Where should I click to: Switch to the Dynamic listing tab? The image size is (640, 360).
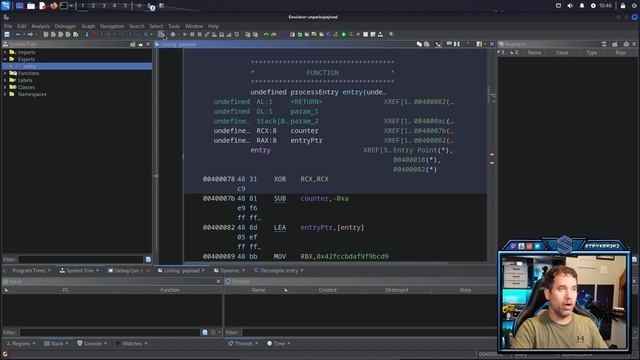click(x=229, y=270)
